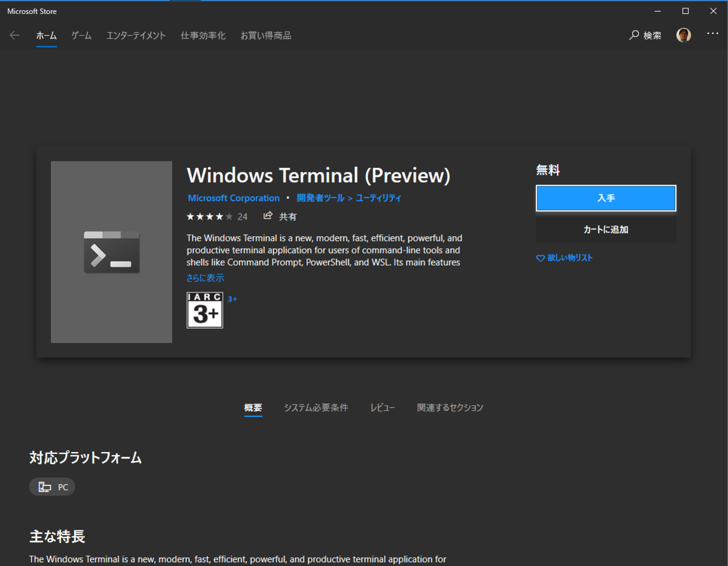Switch to システム必要条件 tab
Image resolution: width=728 pixels, height=566 pixels.
316,408
